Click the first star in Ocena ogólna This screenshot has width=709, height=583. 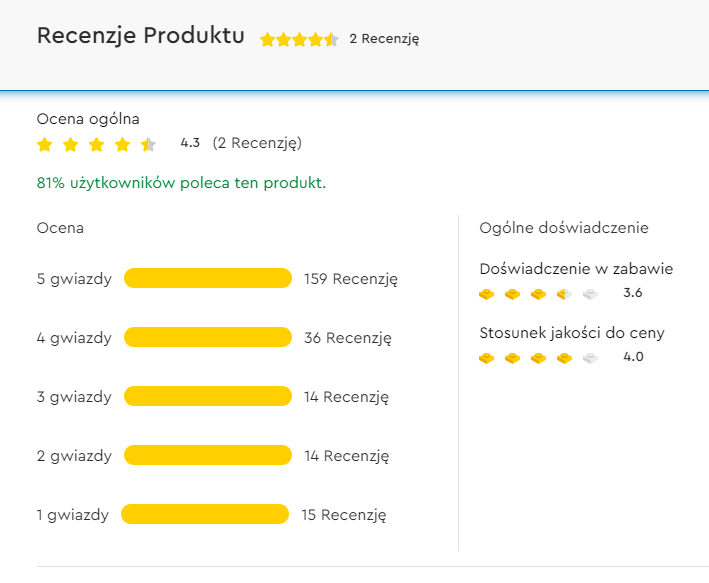pos(45,145)
